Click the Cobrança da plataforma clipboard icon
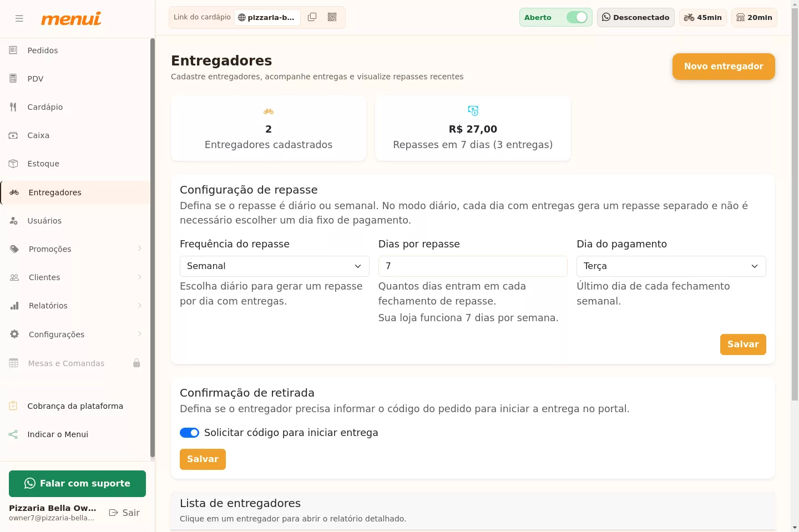The width and height of the screenshot is (799, 532). [13, 406]
